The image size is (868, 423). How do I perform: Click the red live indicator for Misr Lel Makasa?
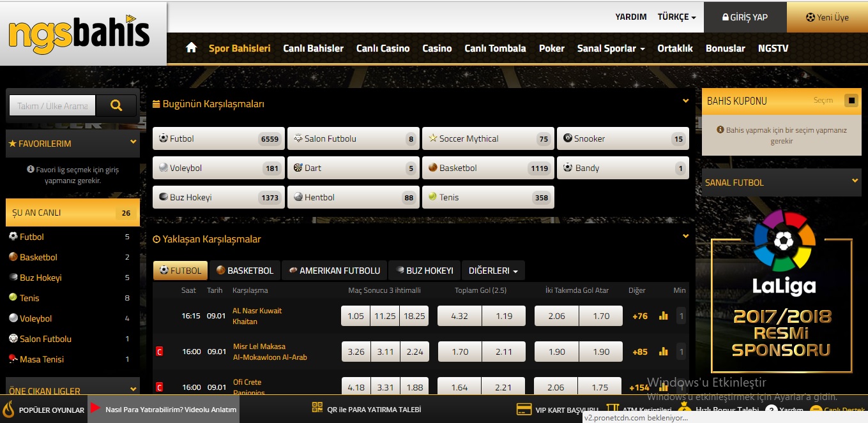pos(160,352)
